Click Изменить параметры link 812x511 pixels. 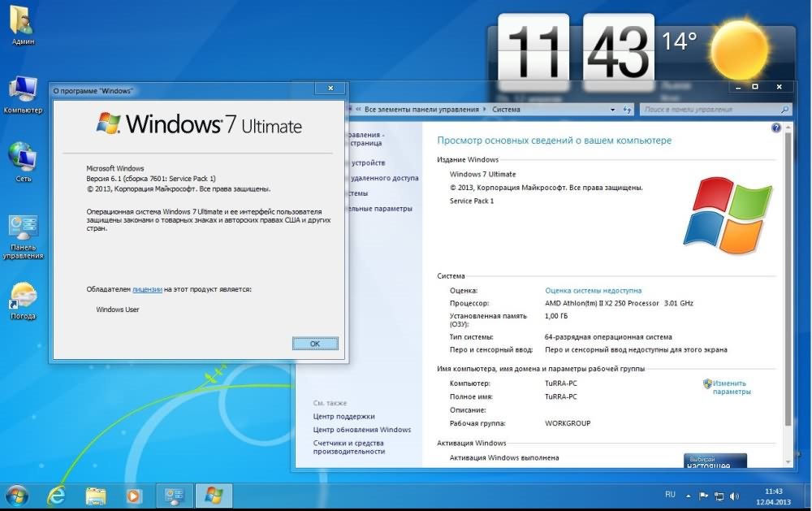coord(729,388)
